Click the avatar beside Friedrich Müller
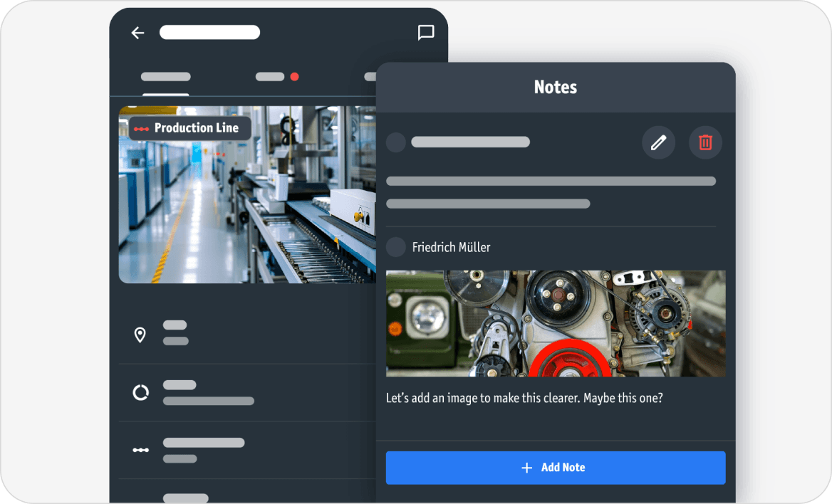Viewport: 832px width, 504px height. pos(395,247)
